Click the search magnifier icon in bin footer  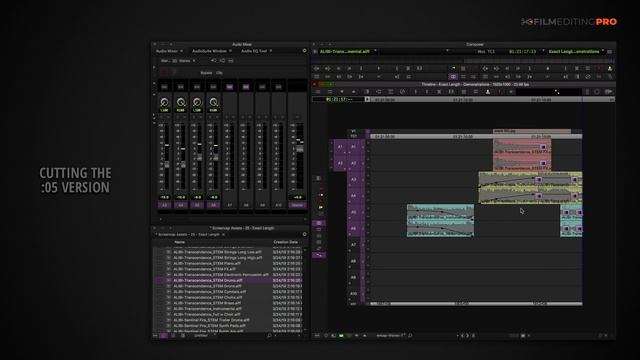tap(269, 336)
